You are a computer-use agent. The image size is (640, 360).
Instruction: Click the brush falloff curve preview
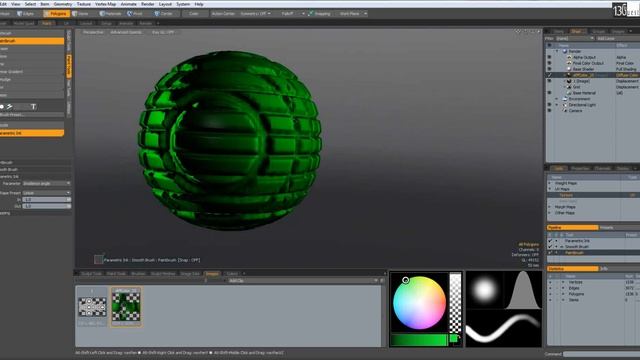(523, 289)
